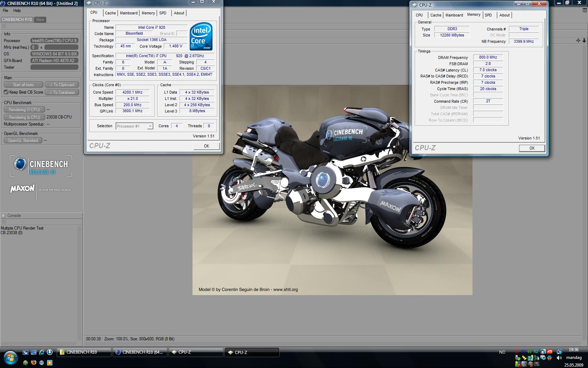Click Switch between windows quick launch icon

26,352
